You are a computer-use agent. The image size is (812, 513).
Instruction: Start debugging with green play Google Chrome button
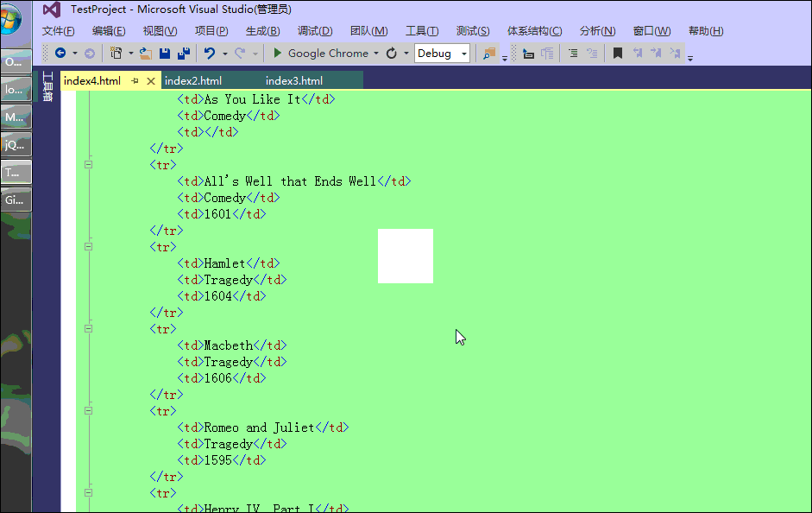coord(320,54)
